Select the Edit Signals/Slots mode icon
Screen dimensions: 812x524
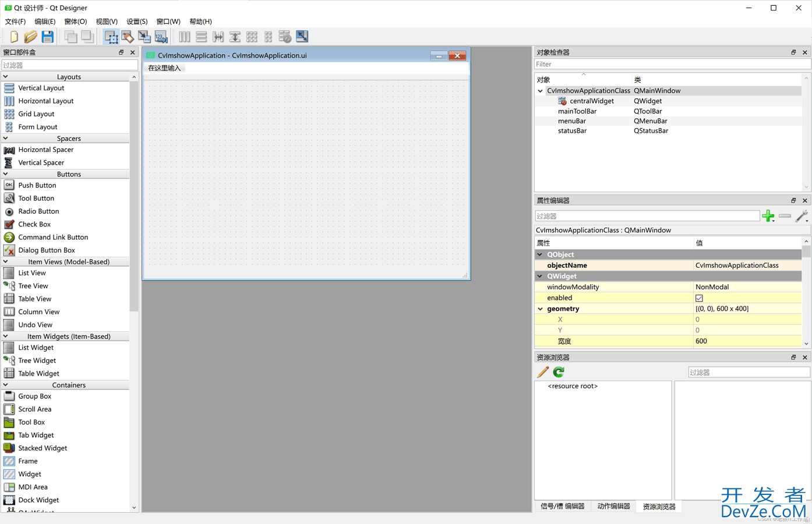pyautogui.click(x=128, y=37)
